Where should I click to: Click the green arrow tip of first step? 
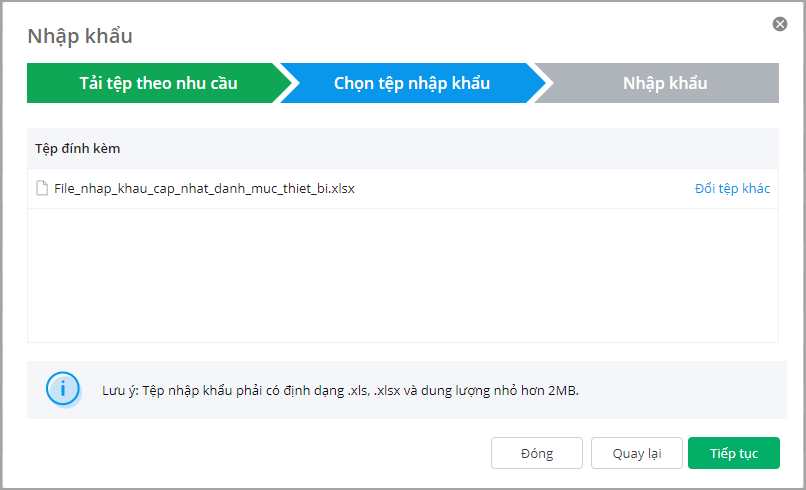point(288,83)
